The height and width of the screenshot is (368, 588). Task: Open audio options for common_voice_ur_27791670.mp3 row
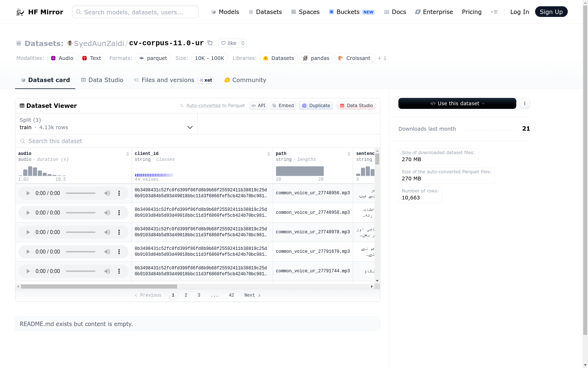119,252
